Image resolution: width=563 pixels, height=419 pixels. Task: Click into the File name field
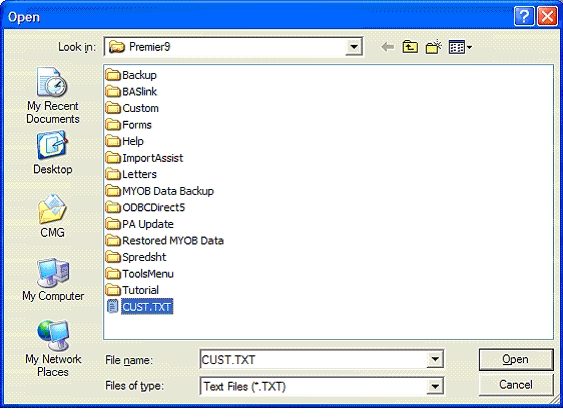click(313, 359)
